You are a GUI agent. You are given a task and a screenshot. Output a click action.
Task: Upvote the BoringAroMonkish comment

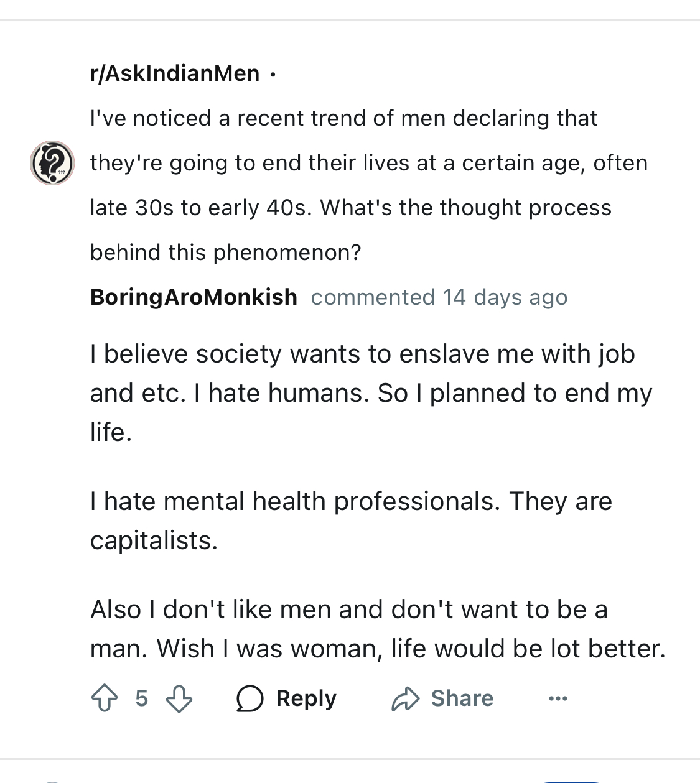[105, 698]
